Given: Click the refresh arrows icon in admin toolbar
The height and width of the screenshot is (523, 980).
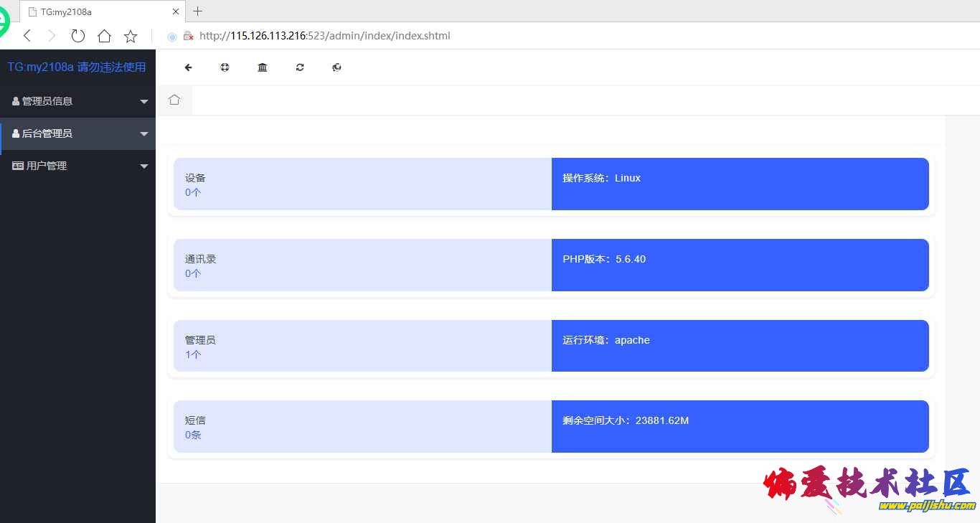Looking at the screenshot, I should (x=300, y=67).
